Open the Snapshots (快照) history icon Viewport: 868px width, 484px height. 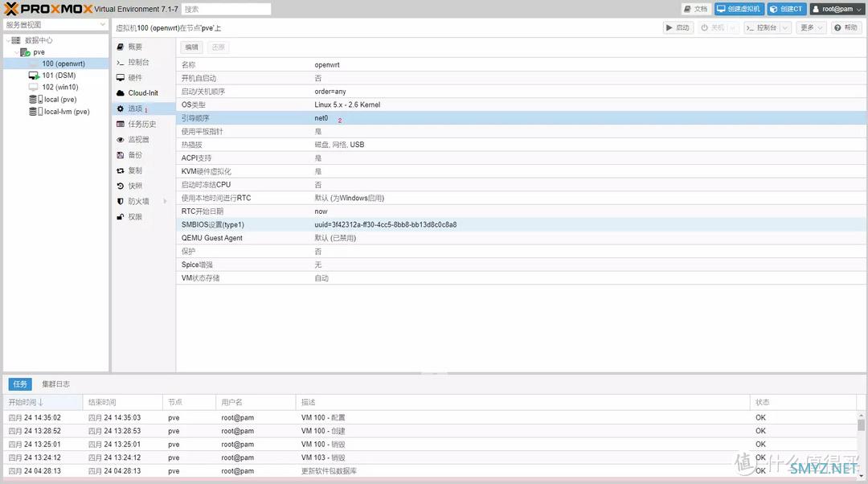120,186
